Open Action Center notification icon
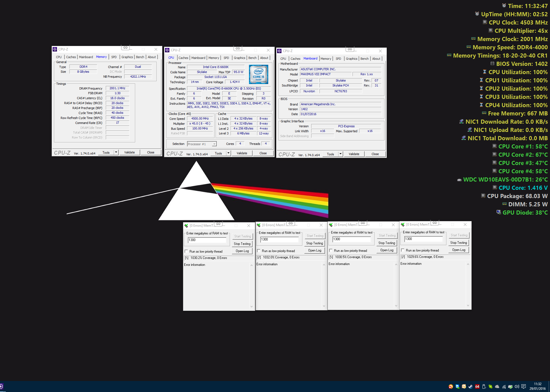 524,386
